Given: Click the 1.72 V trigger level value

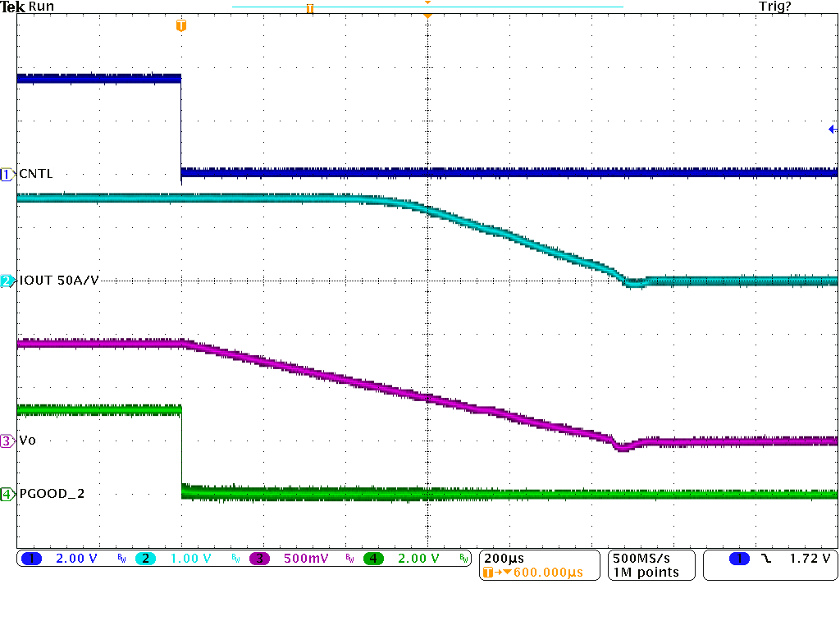Looking at the screenshot, I should pyautogui.click(x=809, y=559).
